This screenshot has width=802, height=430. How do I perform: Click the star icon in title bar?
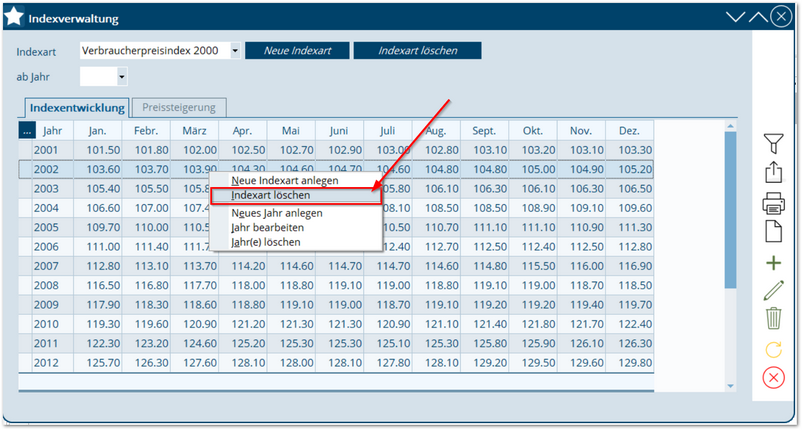[x=14, y=16]
